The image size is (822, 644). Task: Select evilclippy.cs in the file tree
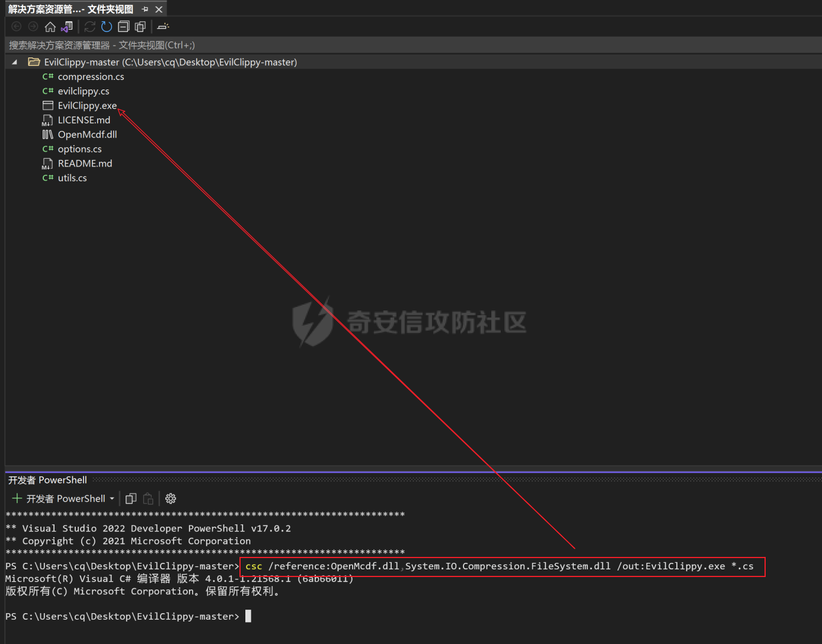pos(84,91)
